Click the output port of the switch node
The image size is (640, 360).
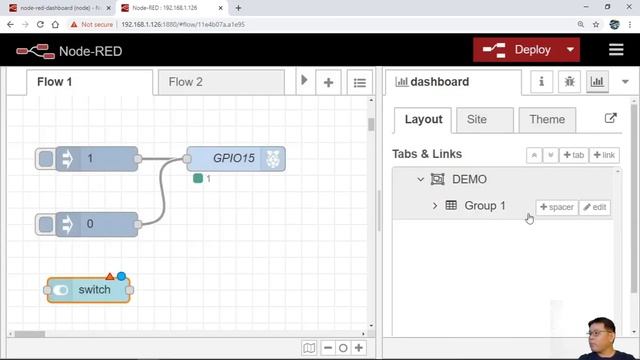pyautogui.click(x=130, y=290)
